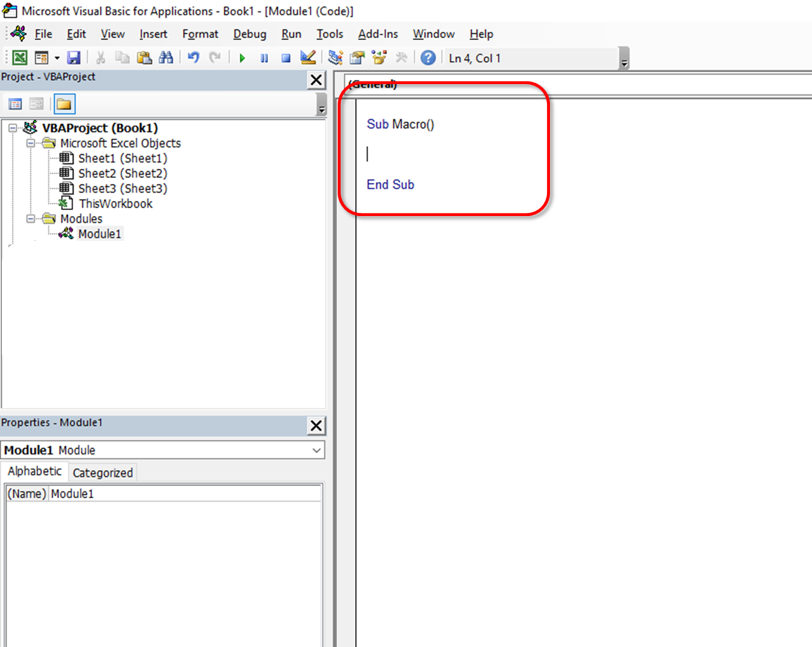Click the Break pause icon
Viewport: 812px width, 647px height.
point(264,58)
